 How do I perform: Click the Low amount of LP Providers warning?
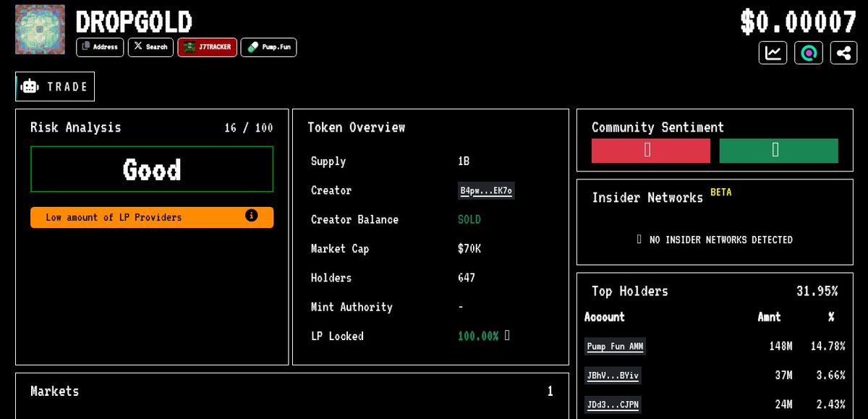pos(152,217)
